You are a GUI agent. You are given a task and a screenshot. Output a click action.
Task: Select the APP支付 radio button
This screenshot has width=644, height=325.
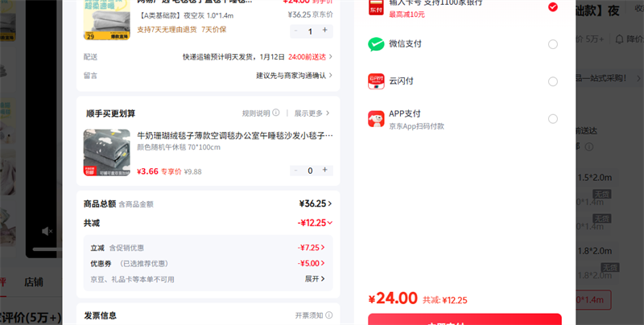tap(553, 119)
